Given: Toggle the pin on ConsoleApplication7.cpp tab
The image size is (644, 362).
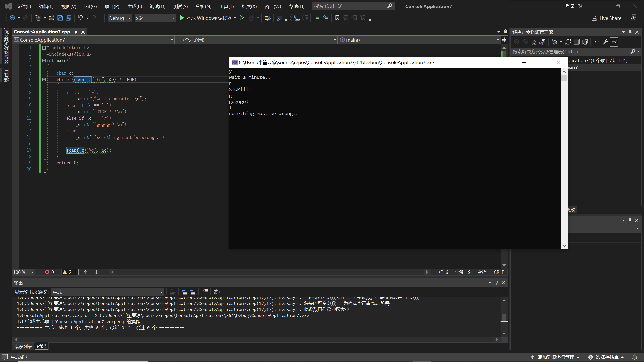Looking at the screenshot, I should click(76, 32).
